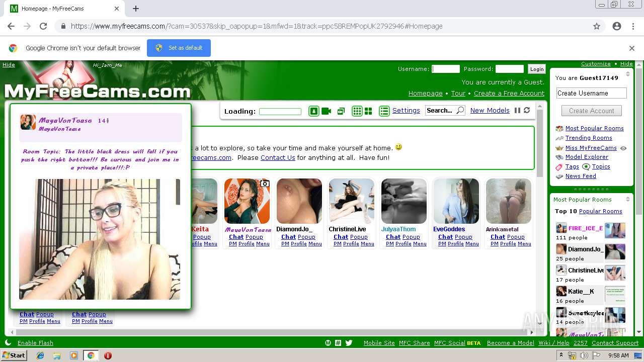
Task: Open the Chrome profile avatar icon
Action: coord(617,26)
